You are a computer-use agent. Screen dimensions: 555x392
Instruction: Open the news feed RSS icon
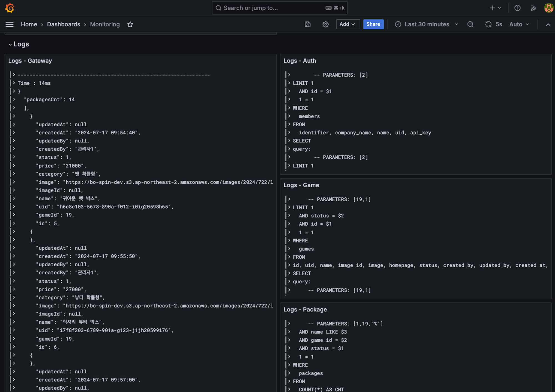(533, 8)
